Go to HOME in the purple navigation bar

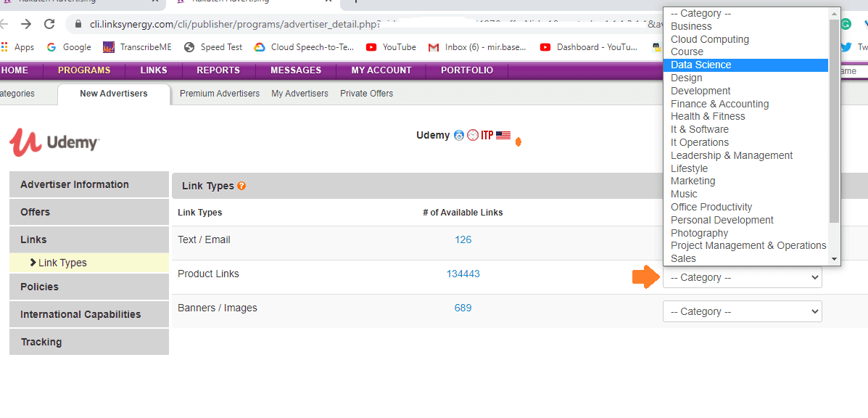click(14, 70)
